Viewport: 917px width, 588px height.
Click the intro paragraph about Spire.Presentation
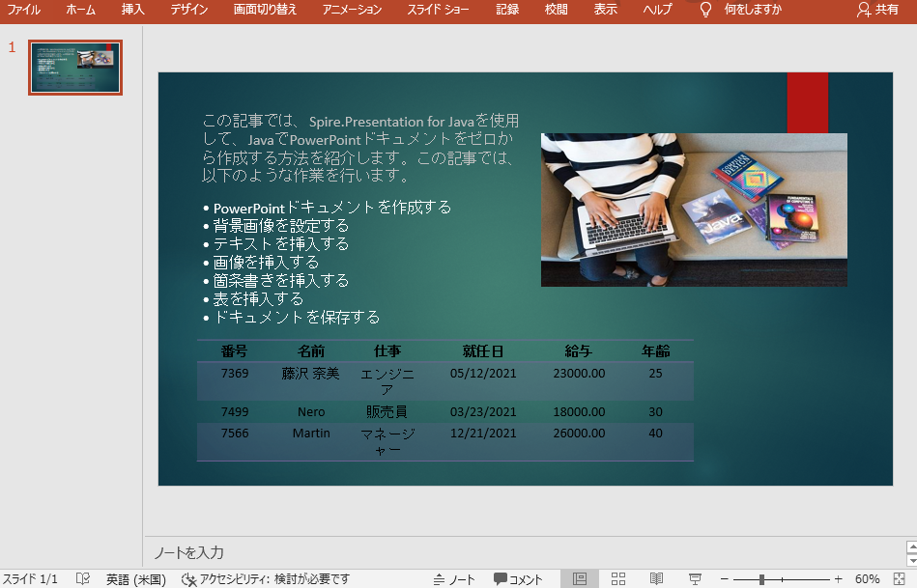(x=359, y=148)
